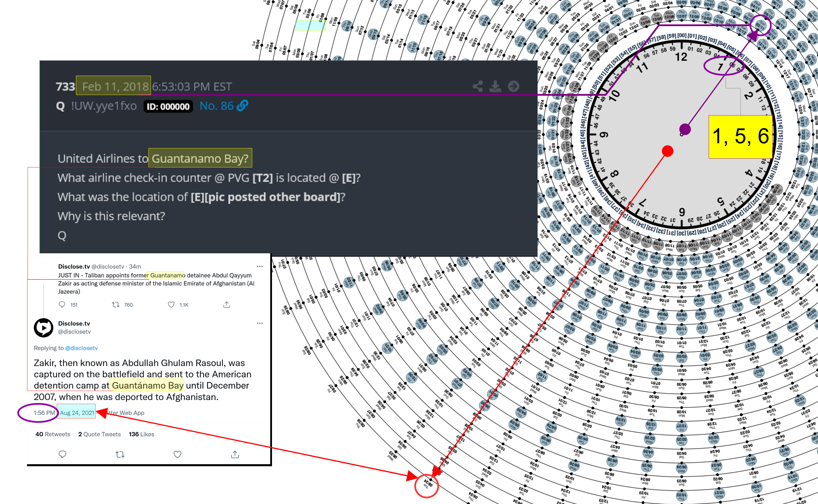Open the three-dot menu on the Zakir reply tweet
818x504 pixels.
pyautogui.click(x=260, y=323)
